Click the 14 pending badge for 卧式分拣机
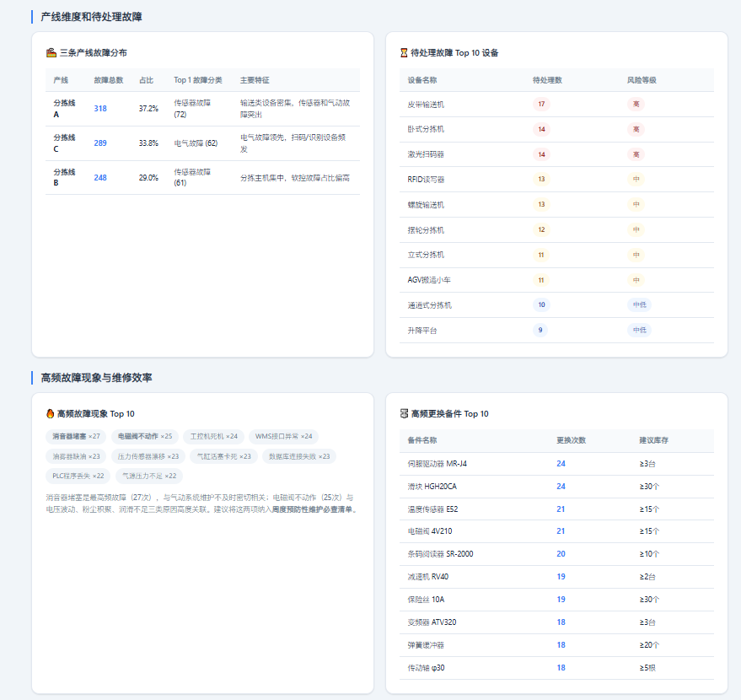The width and height of the screenshot is (741, 700). click(x=541, y=129)
